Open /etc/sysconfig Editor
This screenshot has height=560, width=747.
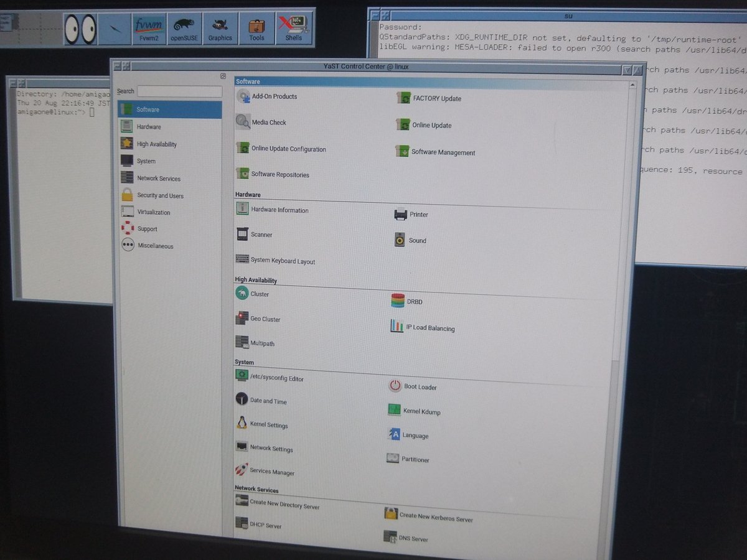click(270, 378)
